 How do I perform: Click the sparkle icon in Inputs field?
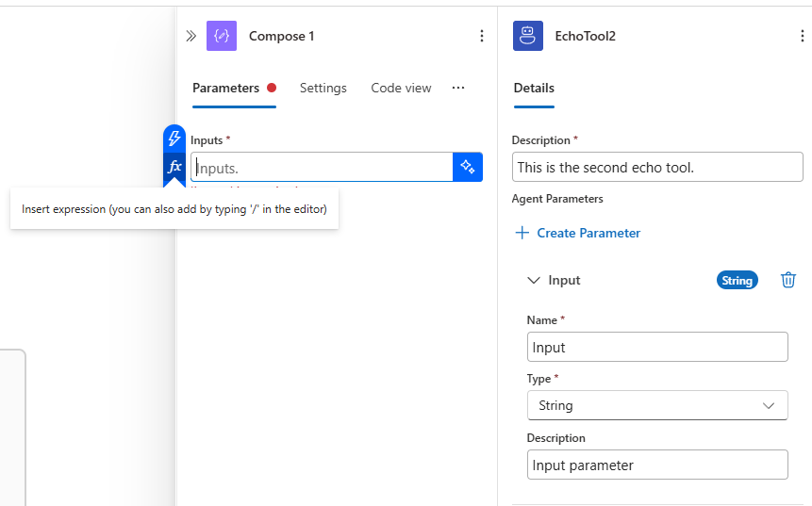pos(467,167)
